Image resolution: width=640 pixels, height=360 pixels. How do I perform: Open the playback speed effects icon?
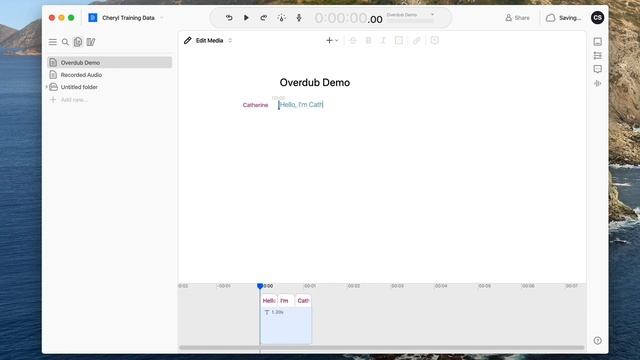point(281,18)
